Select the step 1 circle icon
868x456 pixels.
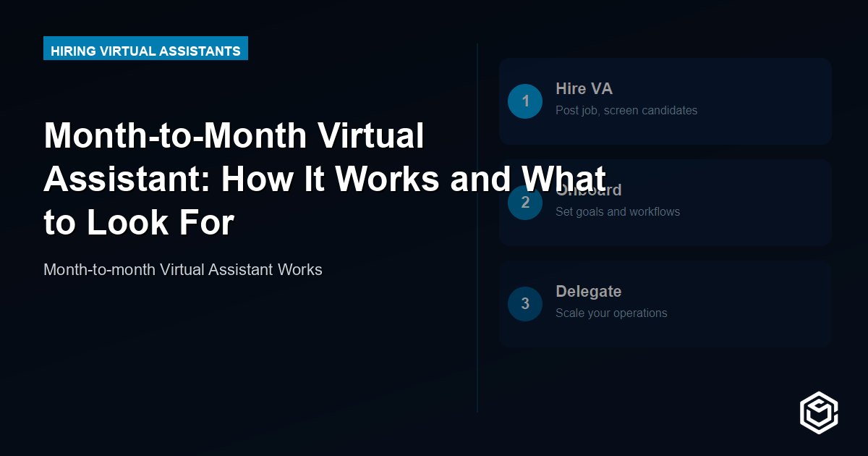(x=525, y=101)
